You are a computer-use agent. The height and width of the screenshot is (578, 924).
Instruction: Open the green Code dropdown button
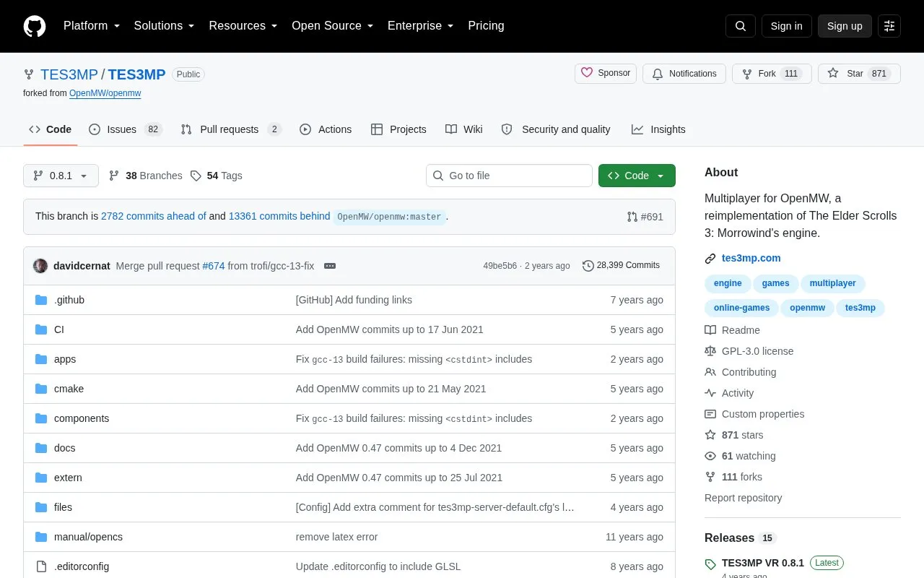[637, 176]
